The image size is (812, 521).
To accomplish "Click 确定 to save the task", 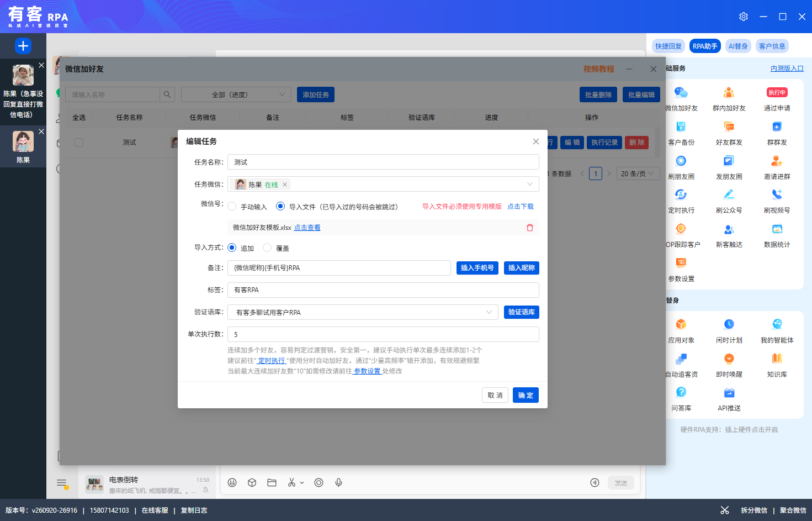I will pyautogui.click(x=526, y=395).
